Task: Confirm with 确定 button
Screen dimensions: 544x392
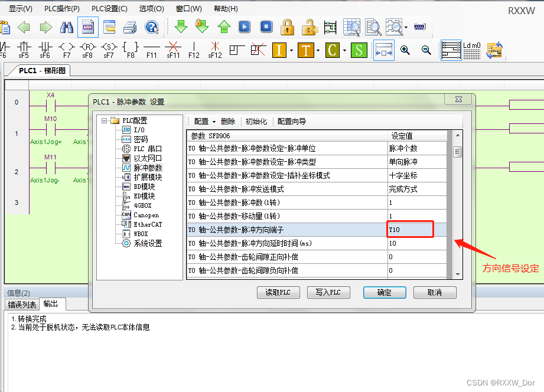Action: click(385, 292)
